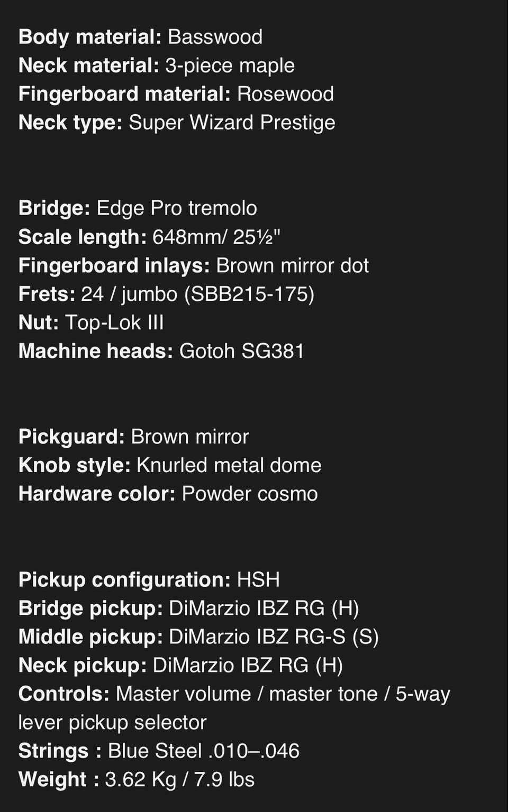508x812 pixels.
Task: Tap the "Knurled metal dome" knob style
Action: click(x=229, y=465)
